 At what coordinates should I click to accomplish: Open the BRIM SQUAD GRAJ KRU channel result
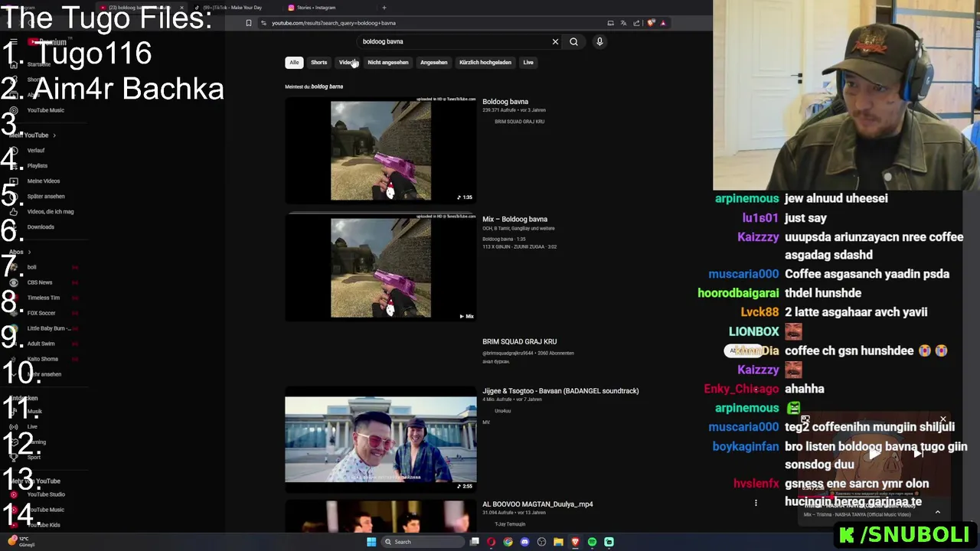(x=519, y=341)
